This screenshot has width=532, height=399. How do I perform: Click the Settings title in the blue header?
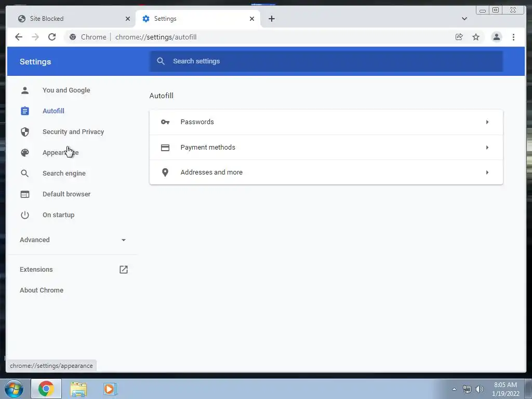click(x=35, y=62)
